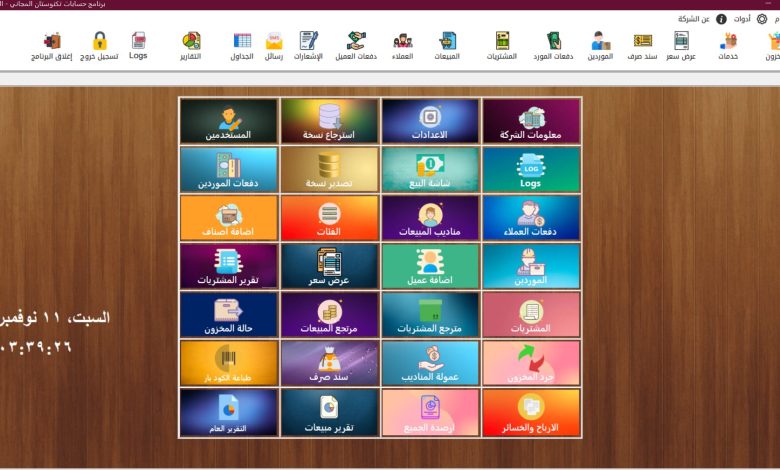Viewport: 780px width, 470px height.
Task: Open the المستخدمين (Users) tile
Action: [x=229, y=121]
